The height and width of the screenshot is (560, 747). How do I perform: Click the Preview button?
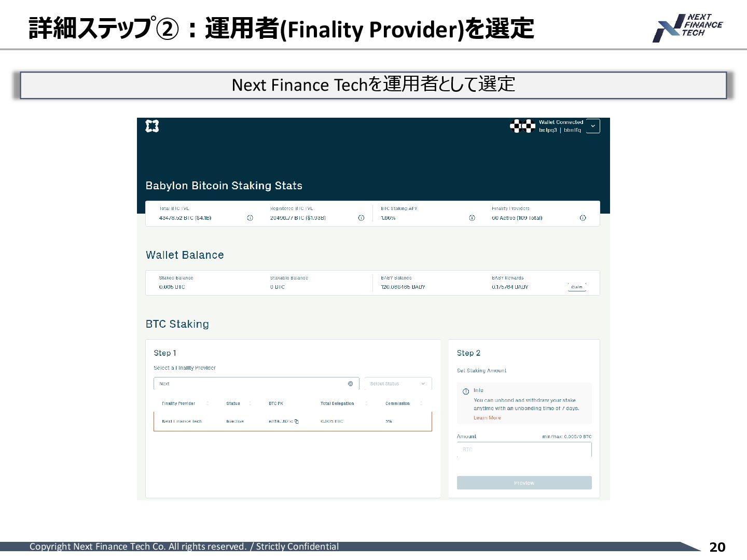pyautogui.click(x=524, y=483)
